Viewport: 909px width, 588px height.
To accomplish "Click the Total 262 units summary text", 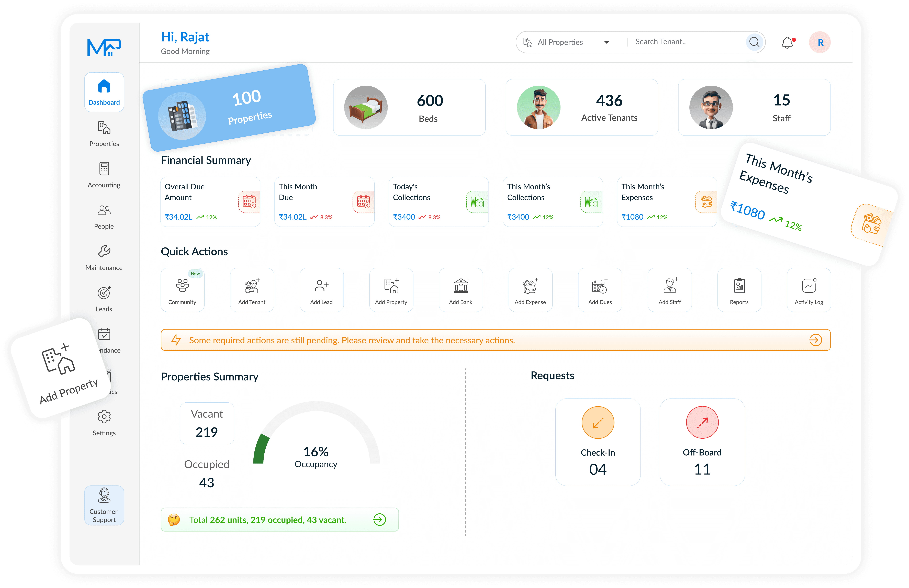I will pyautogui.click(x=268, y=520).
